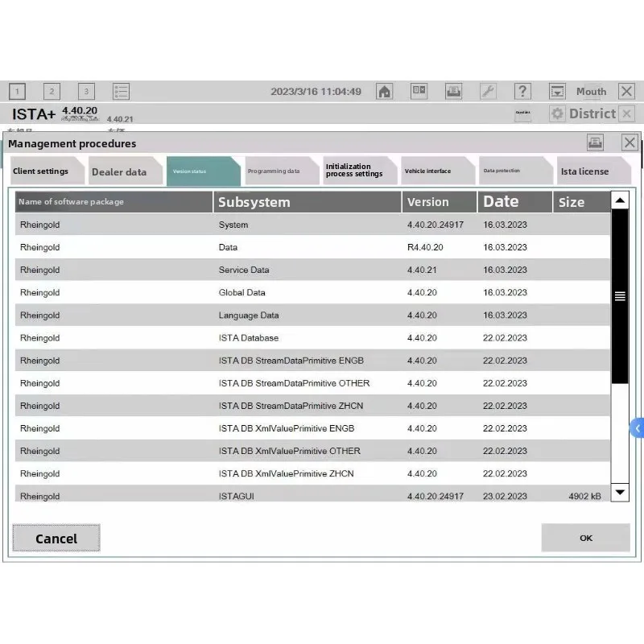Open the operations list icon
Screen dimensions: 644x644
122,91
